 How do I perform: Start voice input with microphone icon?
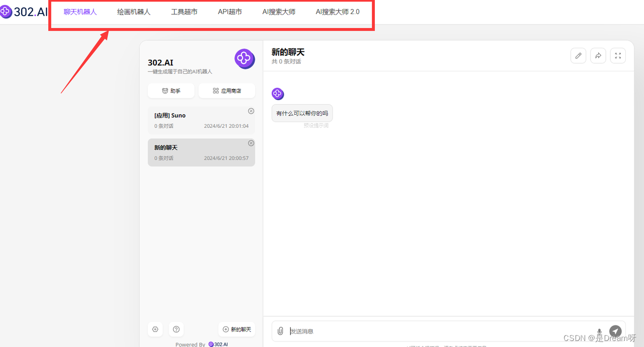point(599,331)
